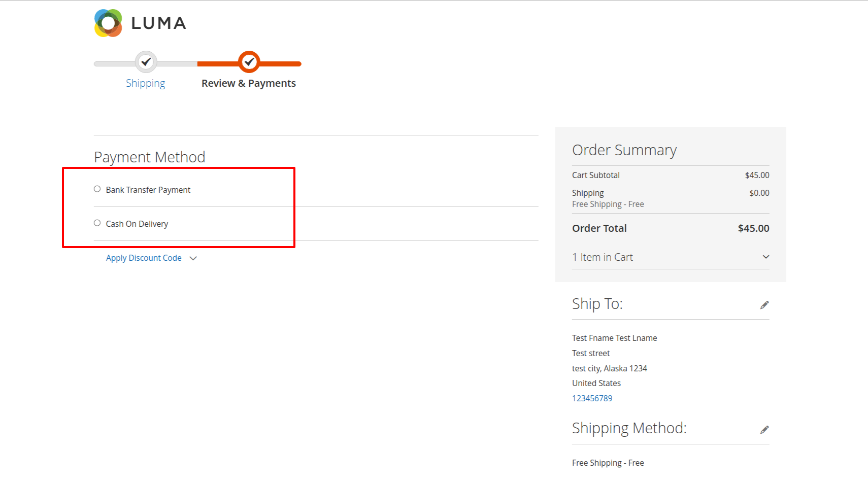868x485 pixels.
Task: Click the 'Bank Transfer Payment' label text
Action: pyautogui.click(x=148, y=190)
